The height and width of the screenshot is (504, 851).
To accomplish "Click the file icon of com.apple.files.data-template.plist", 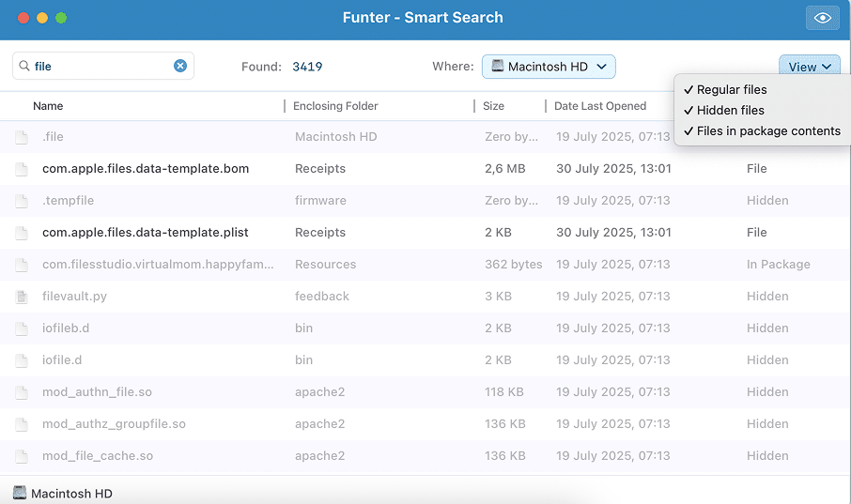I will [22, 232].
